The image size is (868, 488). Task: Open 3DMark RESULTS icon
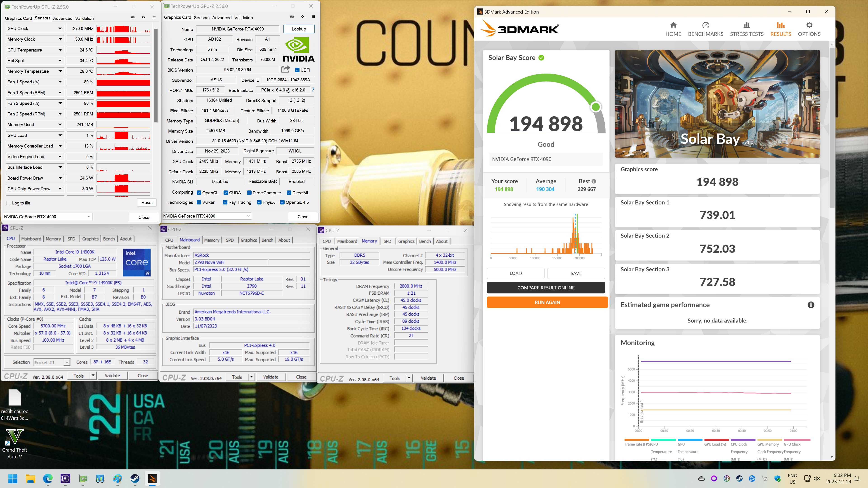780,25
